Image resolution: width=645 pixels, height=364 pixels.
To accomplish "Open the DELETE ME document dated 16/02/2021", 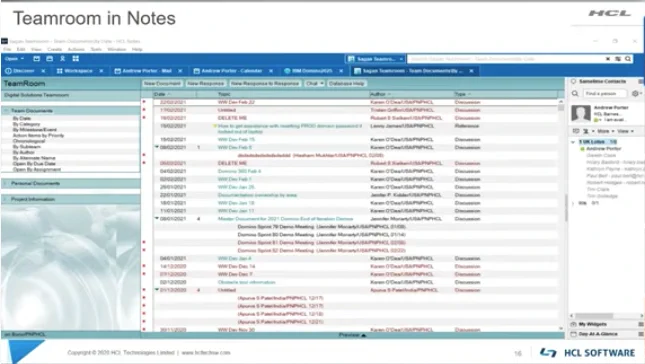I will click(x=232, y=118).
